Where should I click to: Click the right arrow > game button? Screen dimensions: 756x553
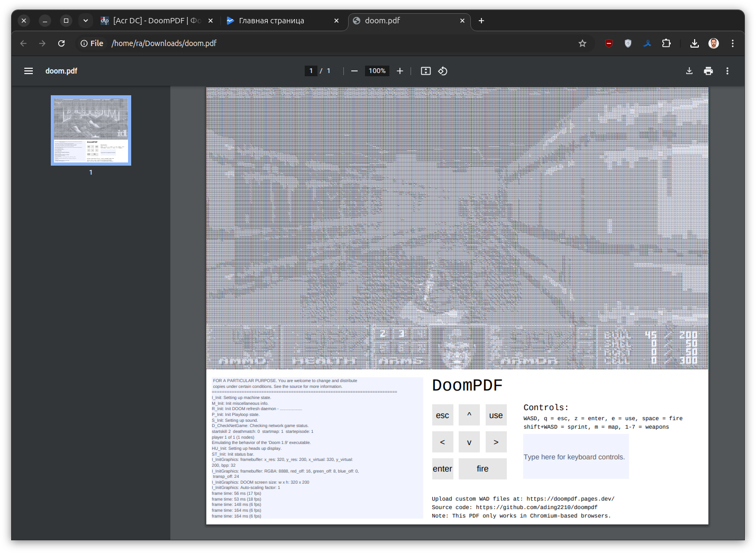click(496, 442)
